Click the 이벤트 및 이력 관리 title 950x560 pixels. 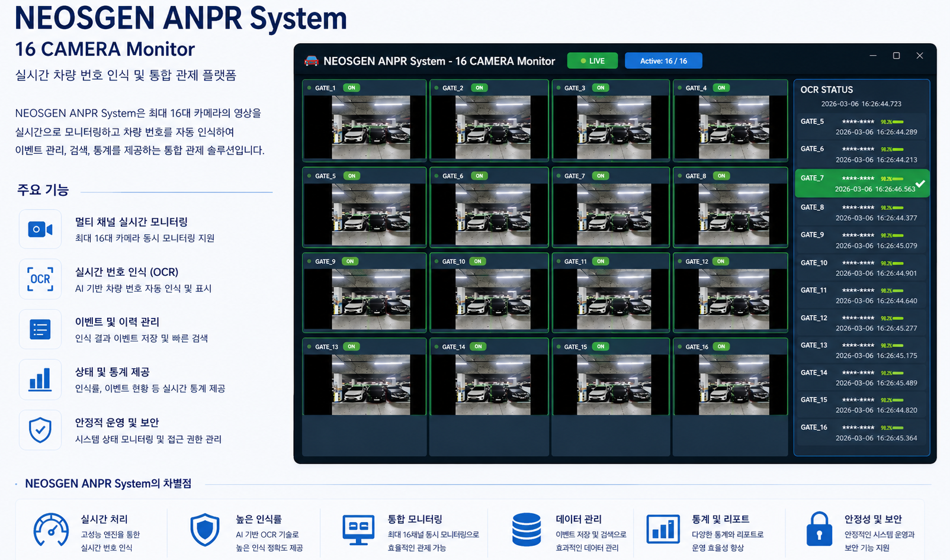(117, 322)
